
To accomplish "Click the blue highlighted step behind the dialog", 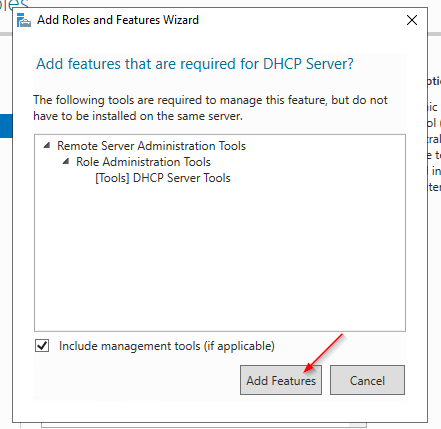I will (x=6, y=126).
